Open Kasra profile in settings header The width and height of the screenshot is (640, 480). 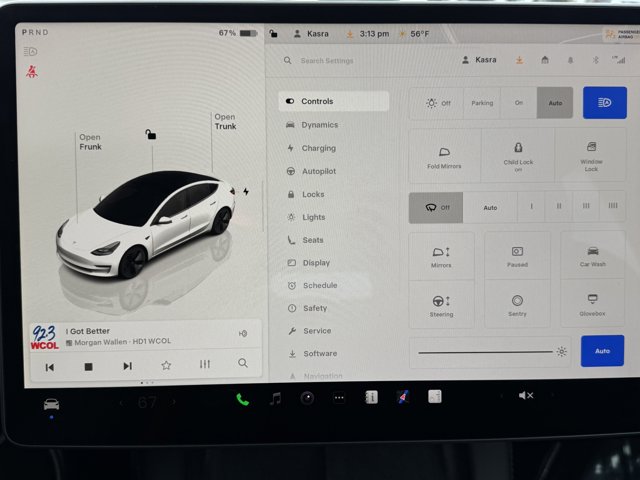click(479, 60)
